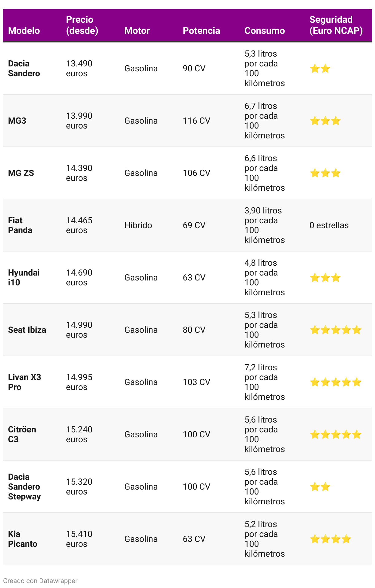Click the Consumo column header
This screenshot has height=588, width=375.
[x=265, y=30]
